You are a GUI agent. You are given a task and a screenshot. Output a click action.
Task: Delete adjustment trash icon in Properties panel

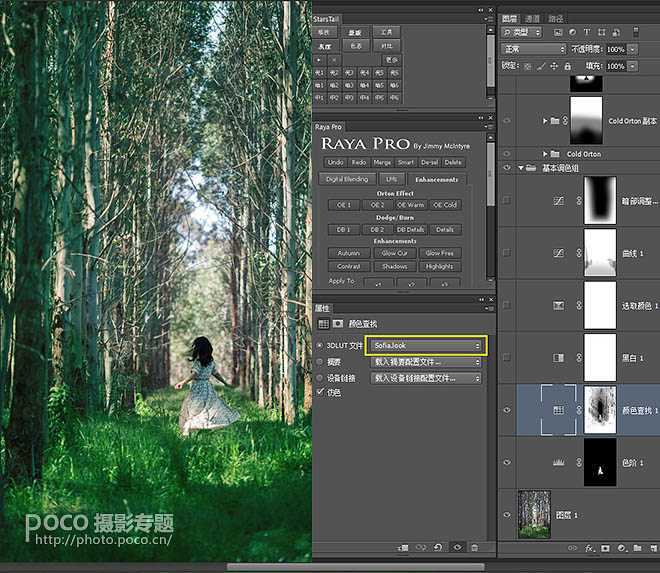click(x=474, y=547)
